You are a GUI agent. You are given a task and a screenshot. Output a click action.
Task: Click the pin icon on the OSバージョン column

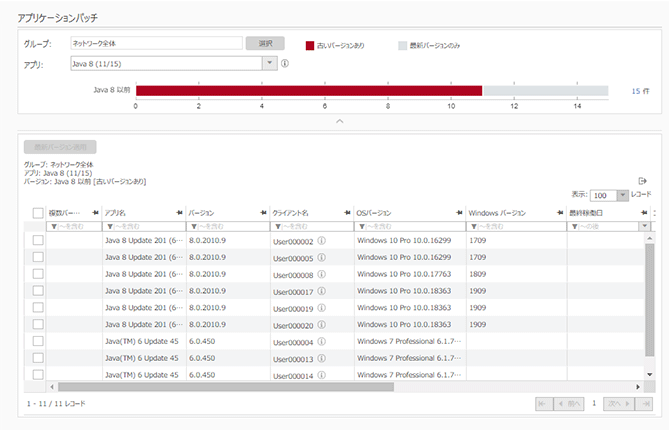458,213
